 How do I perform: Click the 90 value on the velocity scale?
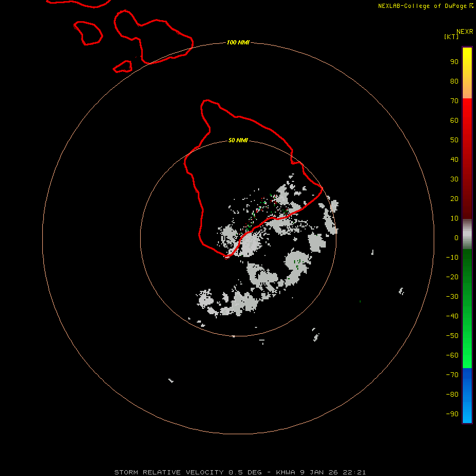coord(454,62)
